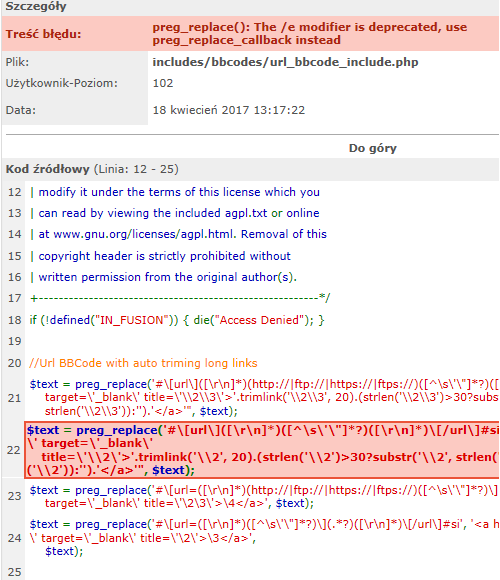Click the 'Użytkownik-Poziom:' label
This screenshot has width=500, height=580.
[x=61, y=83]
